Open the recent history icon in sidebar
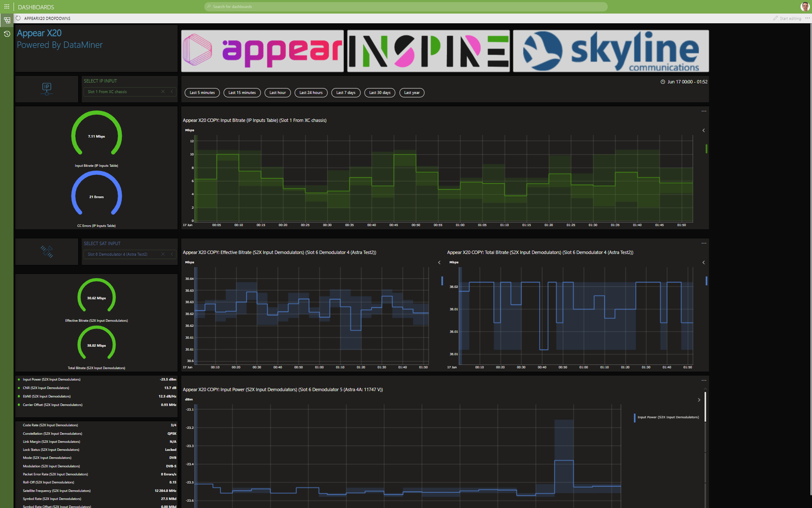The image size is (812, 508). (x=7, y=34)
